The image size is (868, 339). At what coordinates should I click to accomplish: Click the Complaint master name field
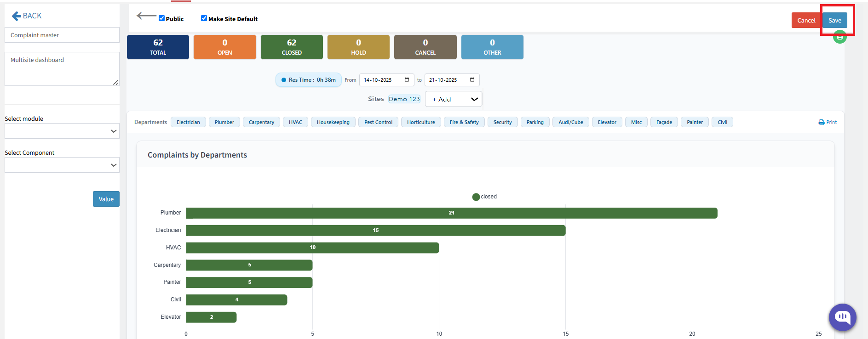[62, 35]
